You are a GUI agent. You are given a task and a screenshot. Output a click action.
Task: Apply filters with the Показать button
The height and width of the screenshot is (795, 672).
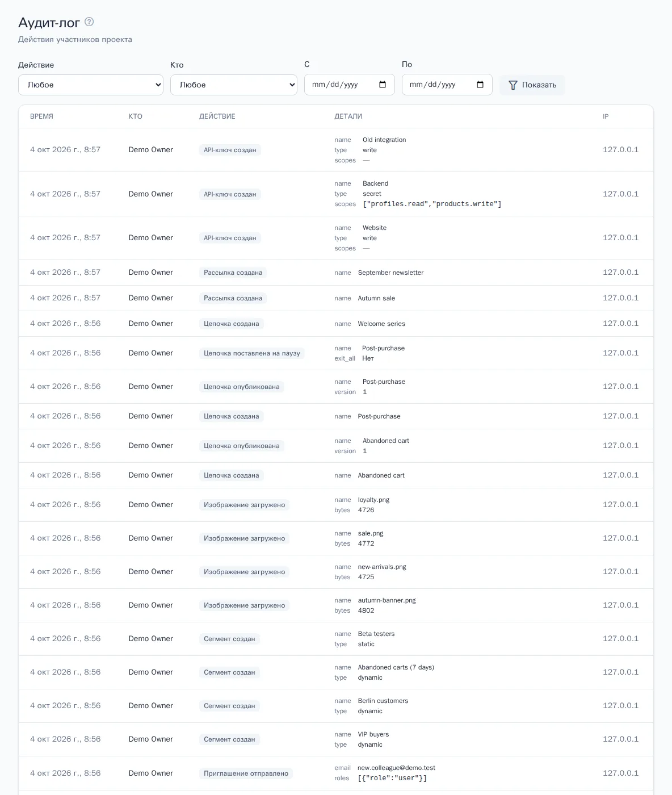(532, 85)
